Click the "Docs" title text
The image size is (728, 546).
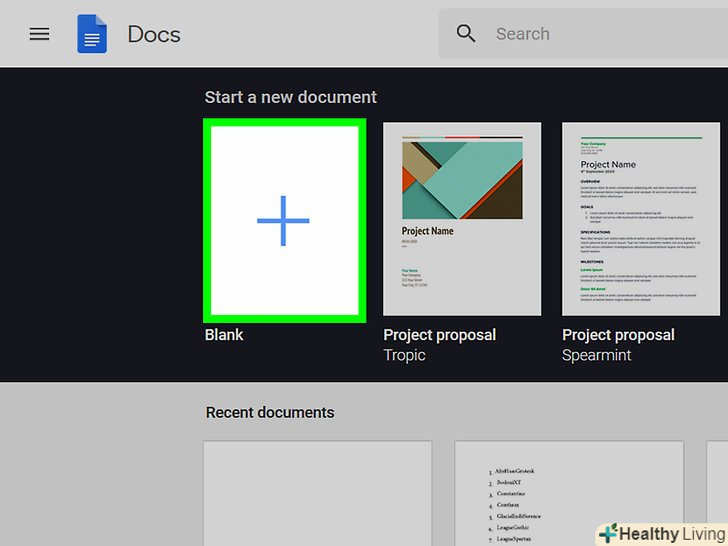tap(154, 34)
